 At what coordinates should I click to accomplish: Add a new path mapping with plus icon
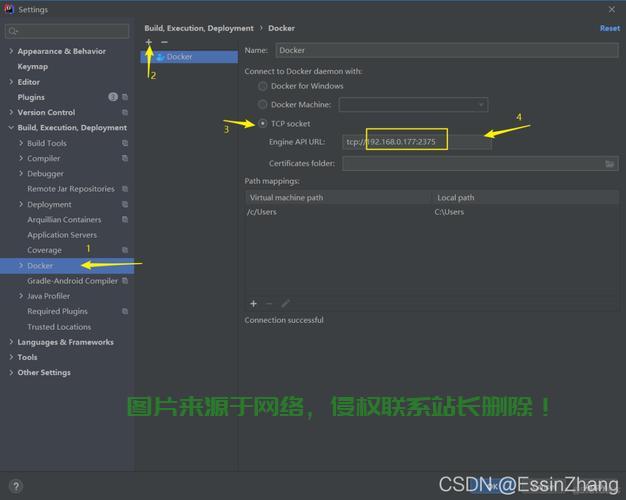253,303
